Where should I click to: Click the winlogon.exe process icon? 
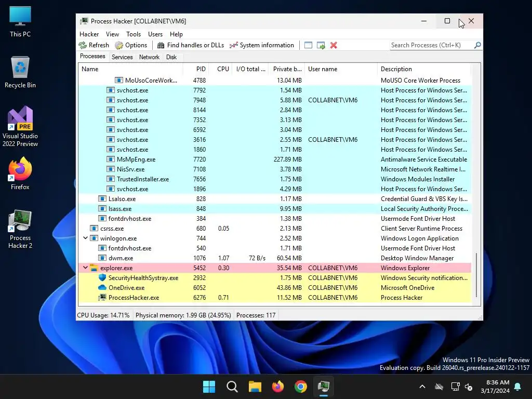tap(94, 238)
